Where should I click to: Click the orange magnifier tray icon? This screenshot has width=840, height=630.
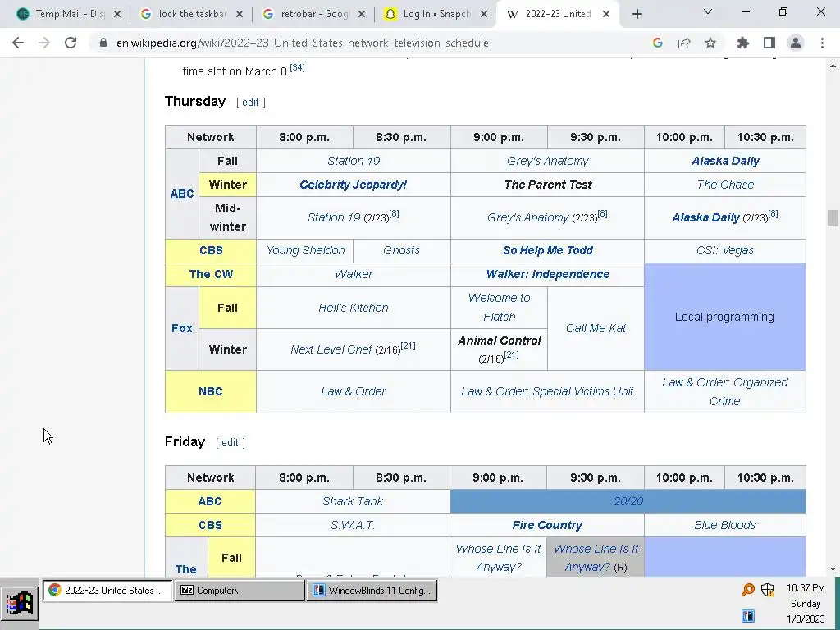pyautogui.click(x=748, y=590)
